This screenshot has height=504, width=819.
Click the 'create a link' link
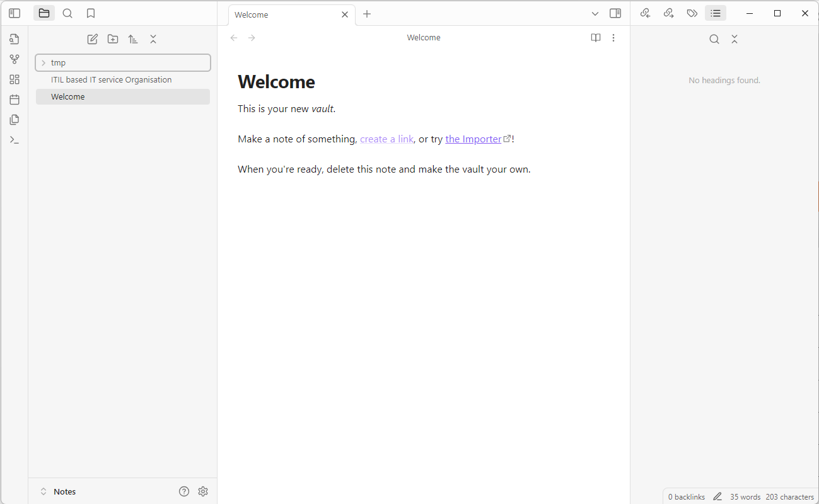(x=386, y=139)
